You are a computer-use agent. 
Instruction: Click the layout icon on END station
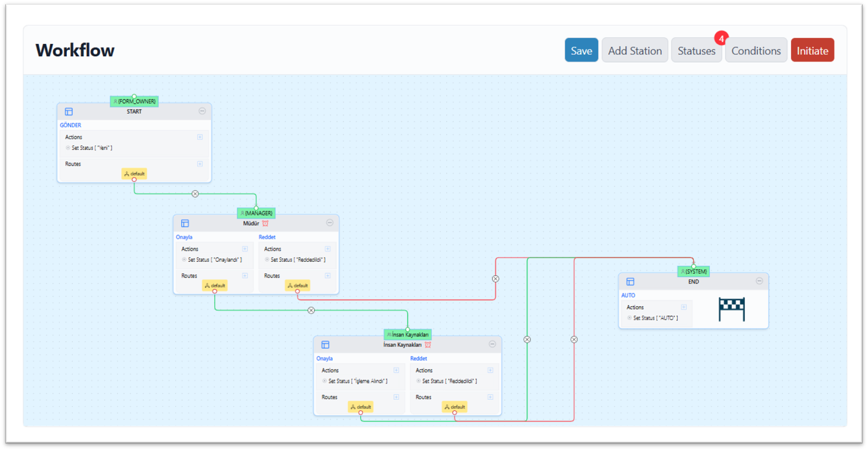[x=630, y=282]
